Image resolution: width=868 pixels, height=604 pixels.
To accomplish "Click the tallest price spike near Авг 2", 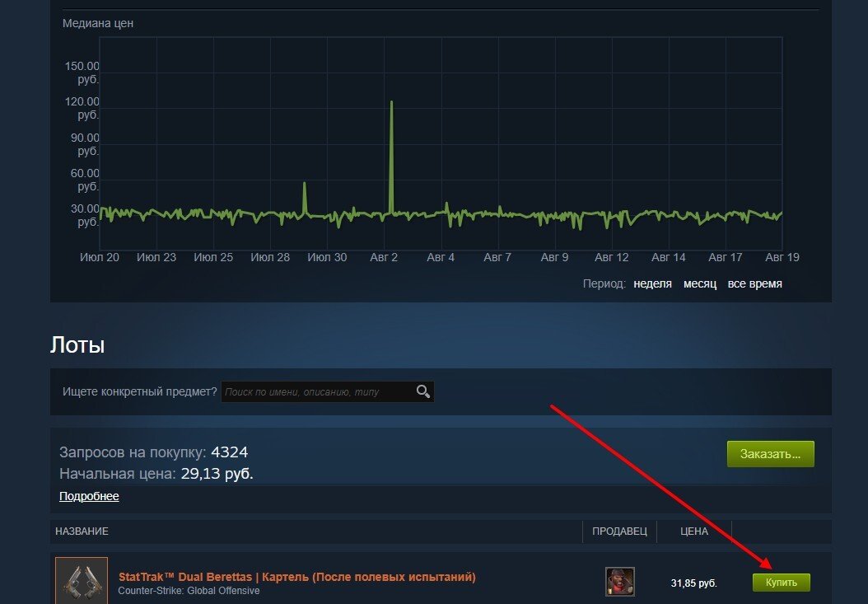I will tap(391, 102).
